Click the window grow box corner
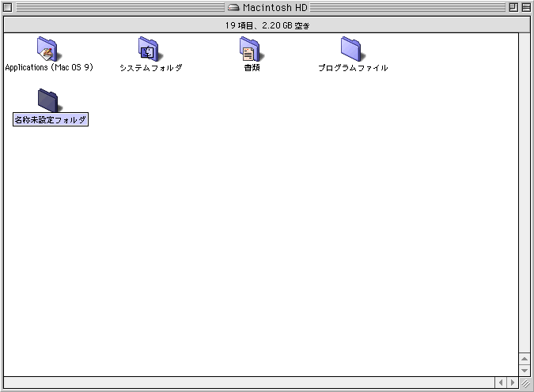Viewport: 534px width, 392px height. click(525, 383)
